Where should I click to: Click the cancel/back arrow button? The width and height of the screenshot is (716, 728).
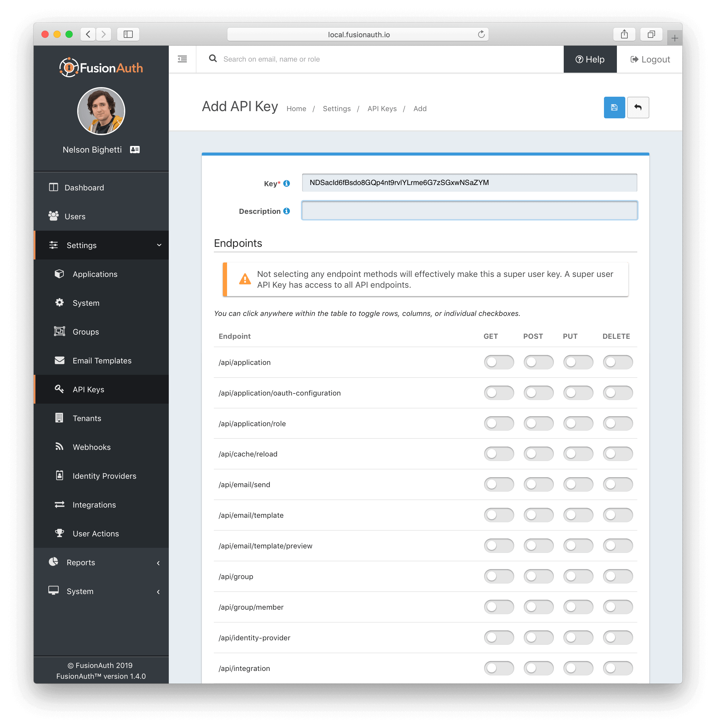pyautogui.click(x=639, y=108)
